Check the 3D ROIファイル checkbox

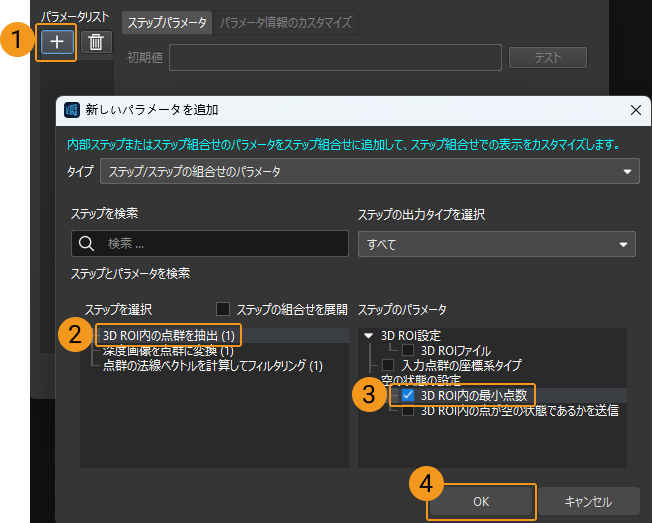(x=408, y=350)
